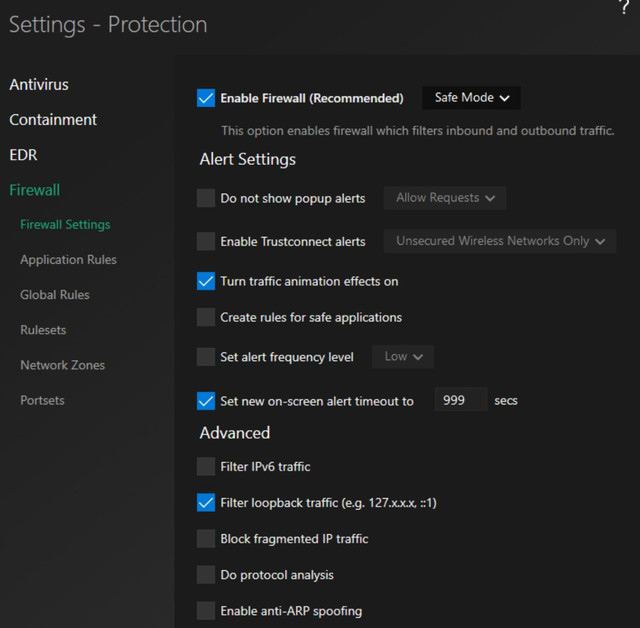This screenshot has width=640, height=628.
Task: Select Firewall in the sidebar
Action: coord(35,190)
